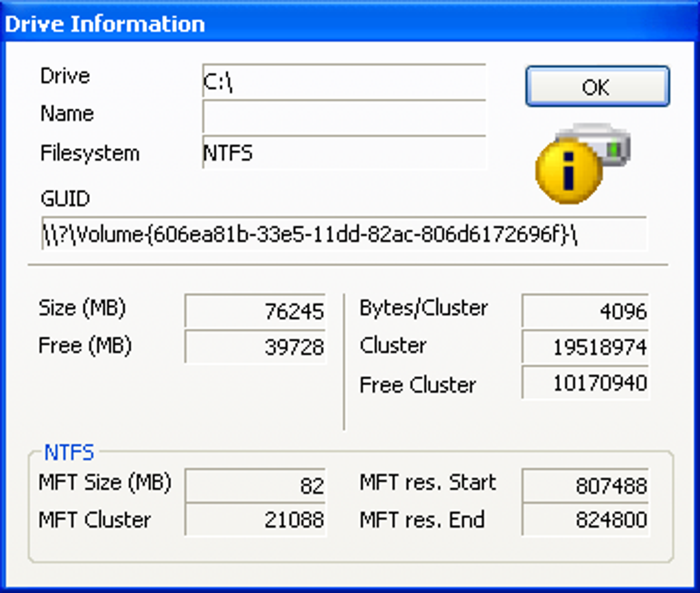Click the Free value 39728
This screenshot has width=700, height=593.
(x=255, y=347)
